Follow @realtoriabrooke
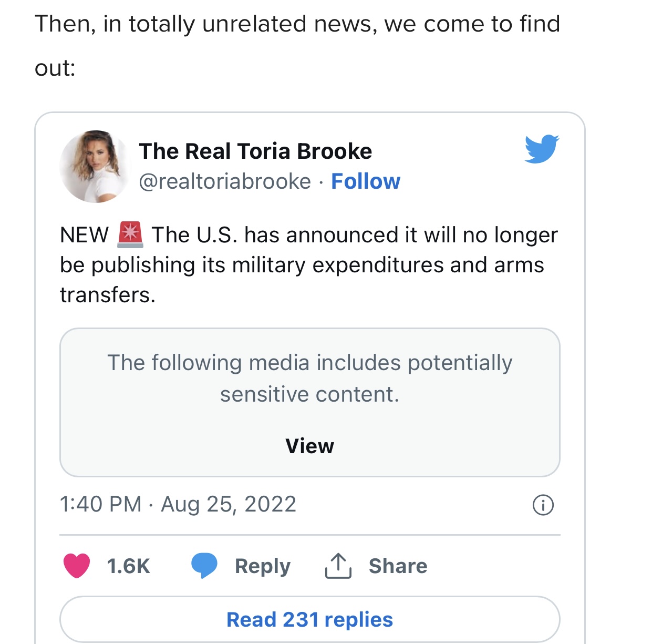This screenshot has height=644, width=652. [365, 181]
